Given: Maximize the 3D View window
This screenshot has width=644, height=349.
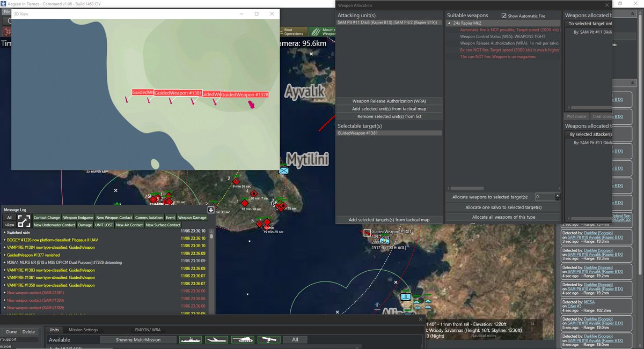Looking at the screenshot, I should pyautogui.click(x=257, y=13).
